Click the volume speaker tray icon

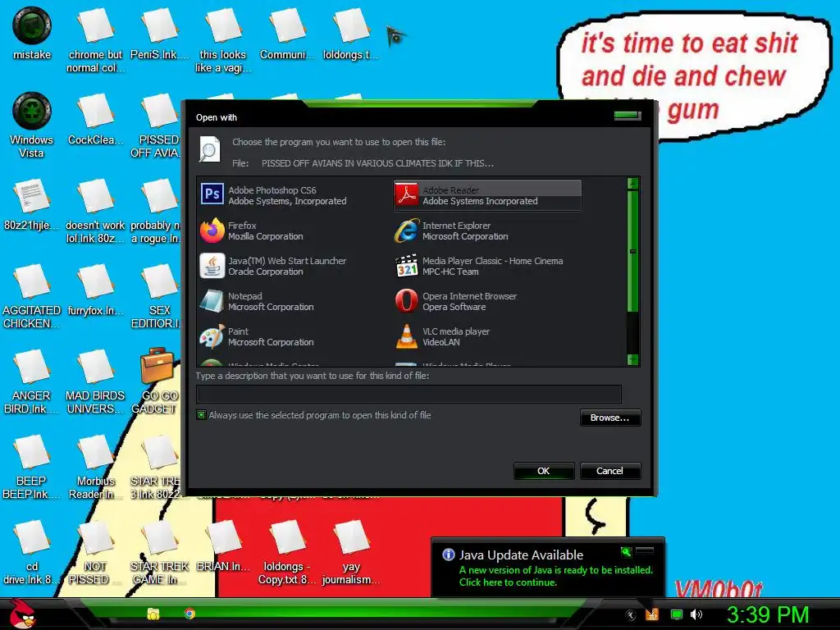pos(696,614)
